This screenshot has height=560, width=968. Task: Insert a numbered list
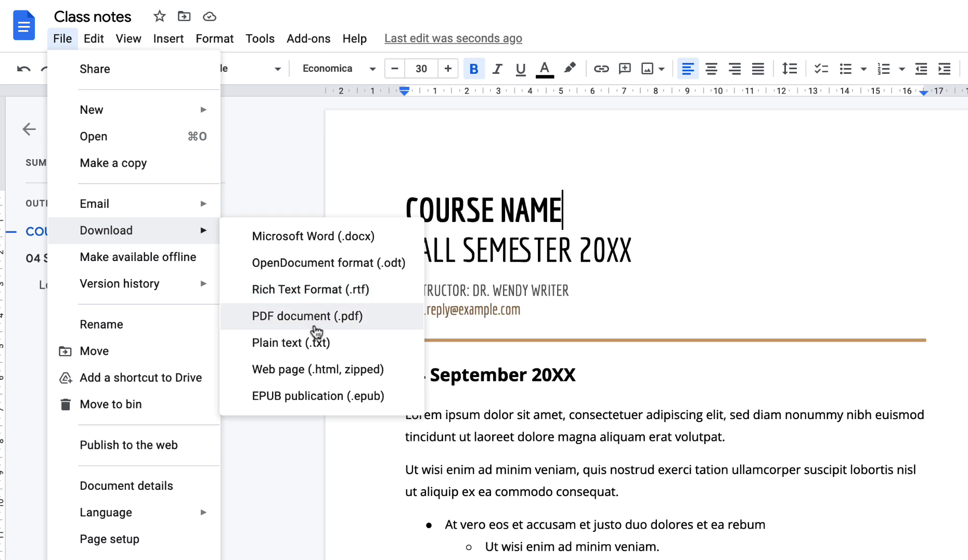[x=884, y=69]
